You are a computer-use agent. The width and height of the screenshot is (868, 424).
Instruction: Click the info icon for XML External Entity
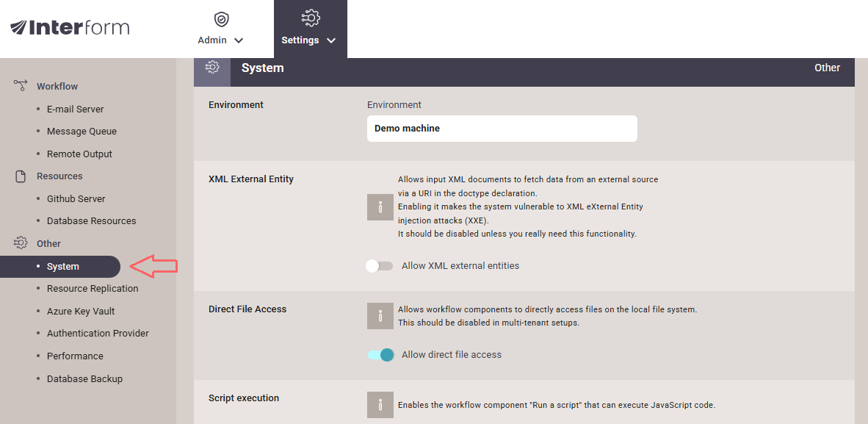[x=380, y=207]
